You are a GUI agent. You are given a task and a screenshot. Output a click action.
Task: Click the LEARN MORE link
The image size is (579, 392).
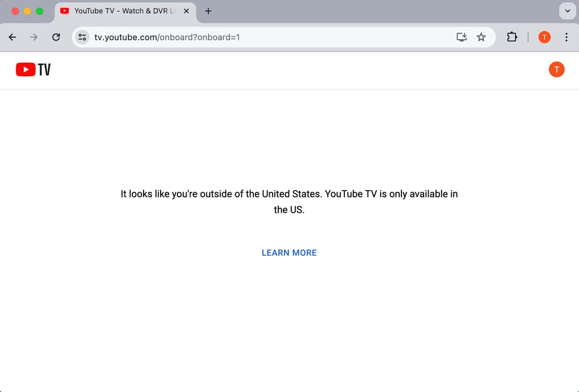289,253
